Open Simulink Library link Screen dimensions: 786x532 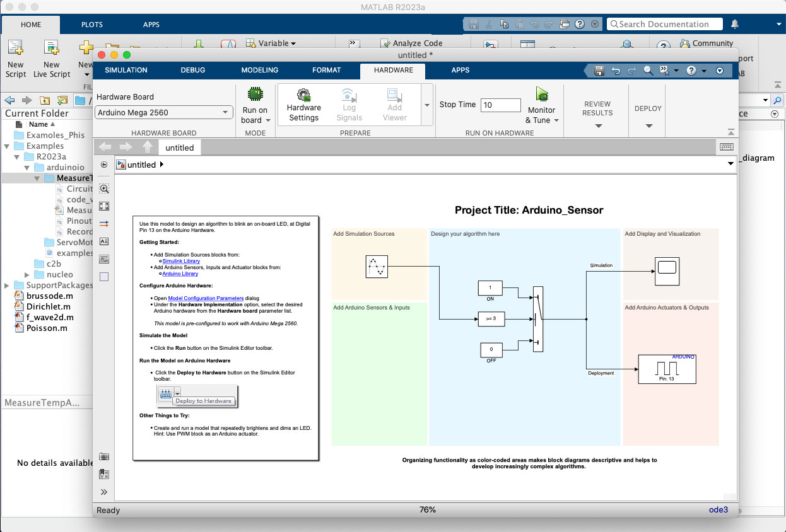(x=181, y=261)
